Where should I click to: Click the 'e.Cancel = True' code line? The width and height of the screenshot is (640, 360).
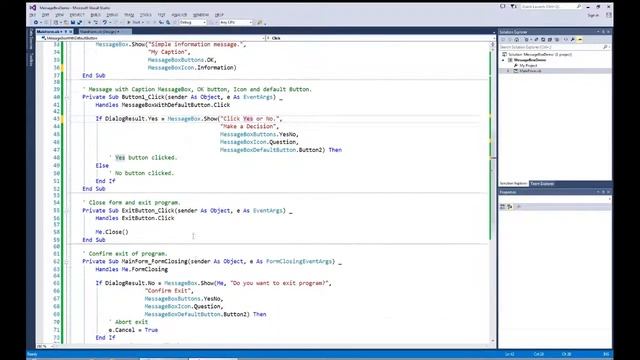pyautogui.click(x=133, y=330)
